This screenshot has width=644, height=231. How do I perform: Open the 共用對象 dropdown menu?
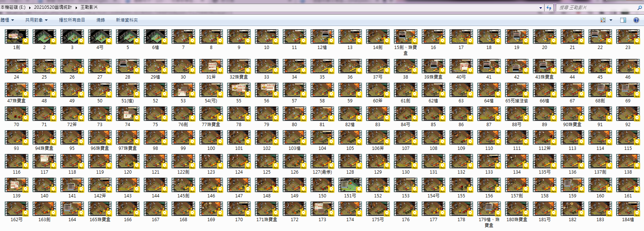click(37, 20)
